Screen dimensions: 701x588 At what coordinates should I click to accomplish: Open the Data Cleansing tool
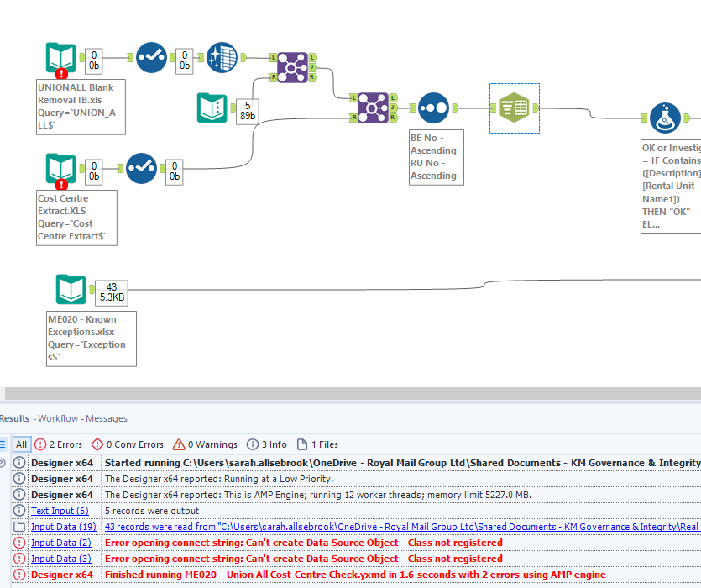click(x=221, y=58)
